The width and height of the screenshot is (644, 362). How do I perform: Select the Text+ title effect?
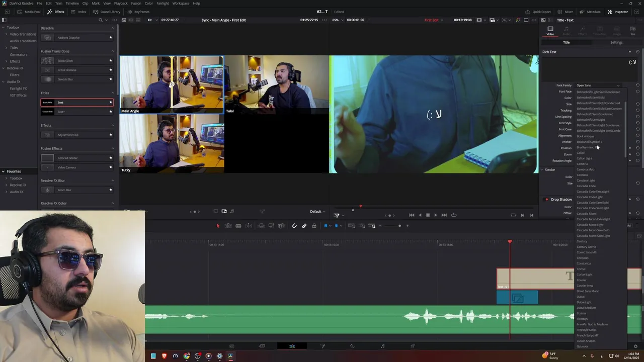(76, 112)
